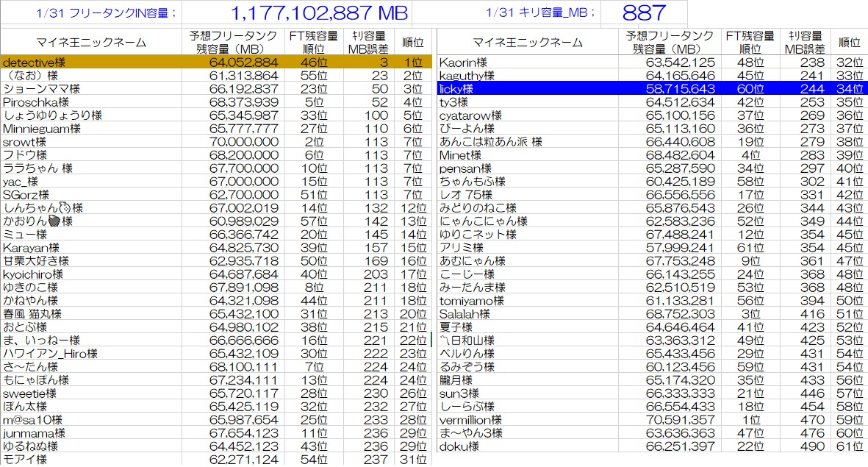Click the 'レオ 75様' cell
The width and height of the screenshot is (868, 467).
tap(528, 194)
